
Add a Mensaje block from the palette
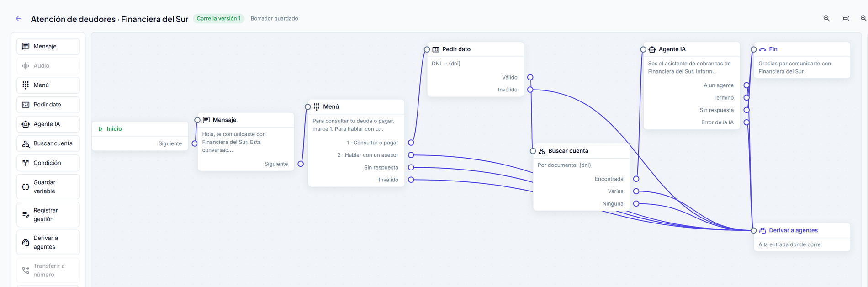[48, 46]
